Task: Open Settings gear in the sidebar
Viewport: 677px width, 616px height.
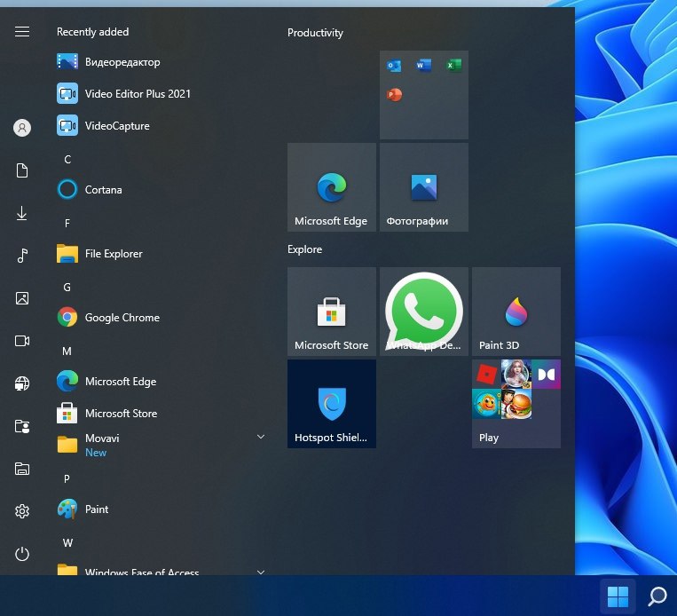Action: 22,511
